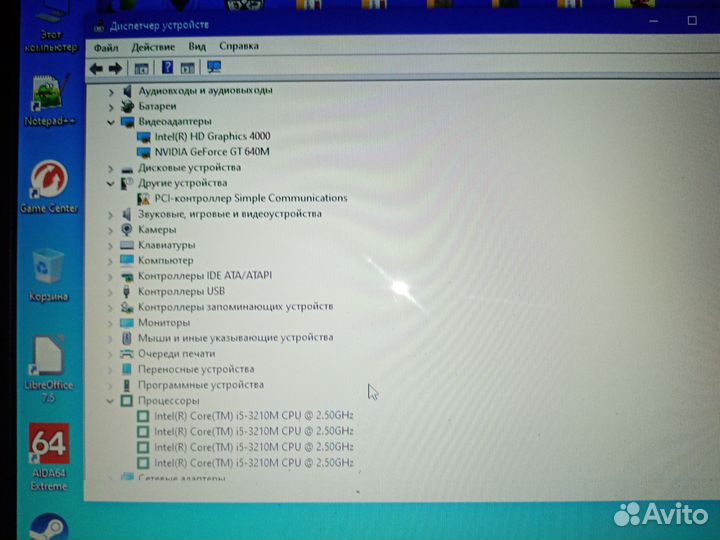The width and height of the screenshot is (720, 540).
Task: Maximize the Диспетчер устройств window
Action: [692, 21]
